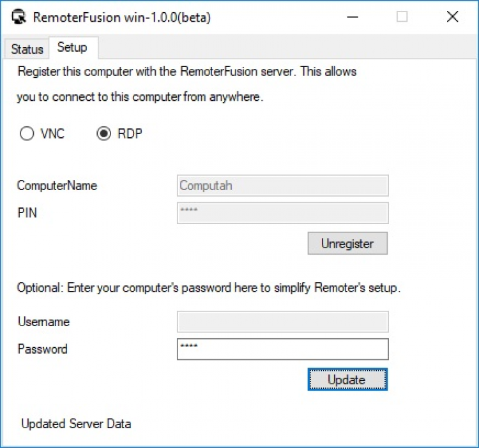
Task: Click the Password label
Action: 42,349
